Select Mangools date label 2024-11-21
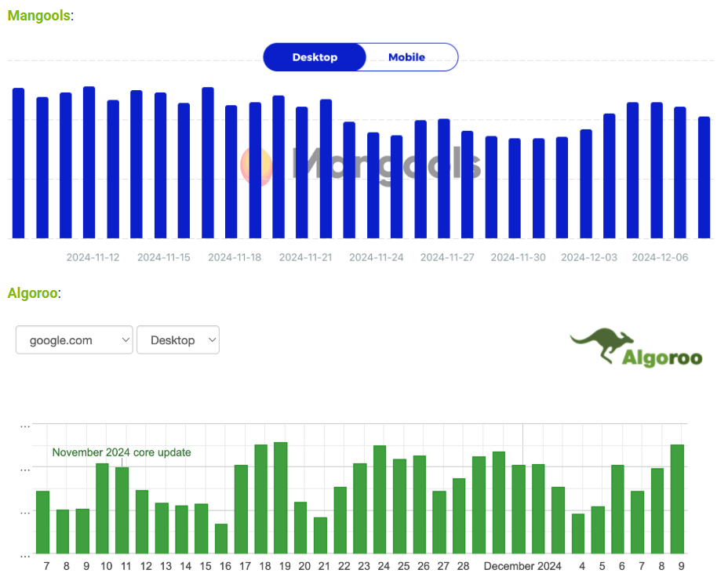This screenshot has width=728, height=577. [305, 257]
